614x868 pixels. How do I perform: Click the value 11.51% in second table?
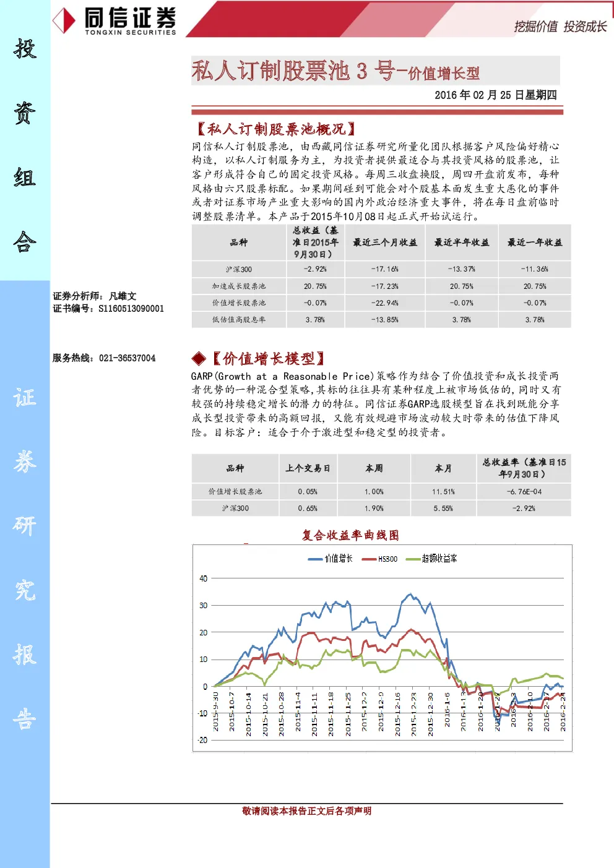click(x=443, y=491)
